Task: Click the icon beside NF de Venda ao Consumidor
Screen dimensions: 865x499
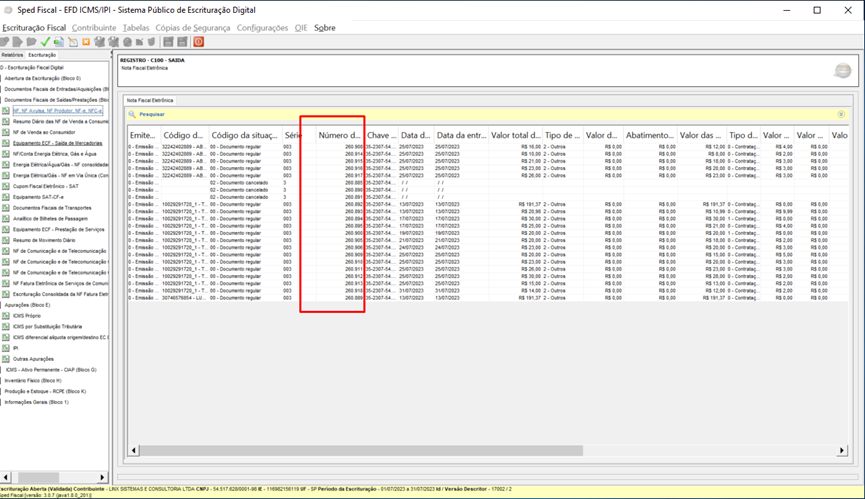Action: (x=6, y=132)
